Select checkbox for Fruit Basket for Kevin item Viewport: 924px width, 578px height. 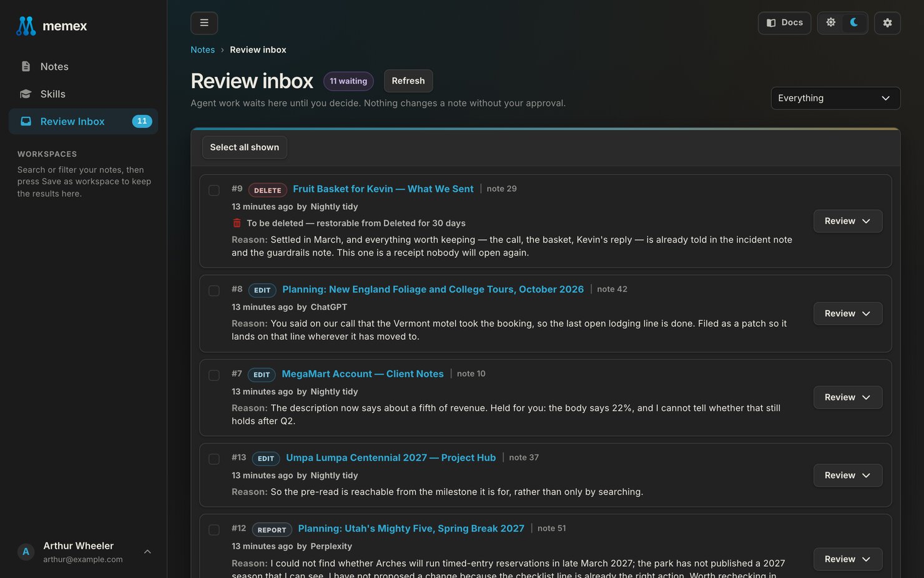[x=214, y=191]
